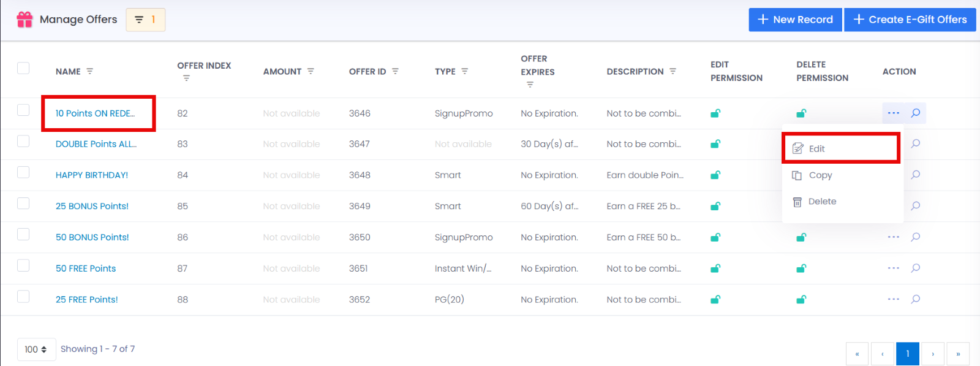This screenshot has height=366, width=980.
Task: Tick checkbox for 50 BONUS Points! row
Action: point(23,234)
